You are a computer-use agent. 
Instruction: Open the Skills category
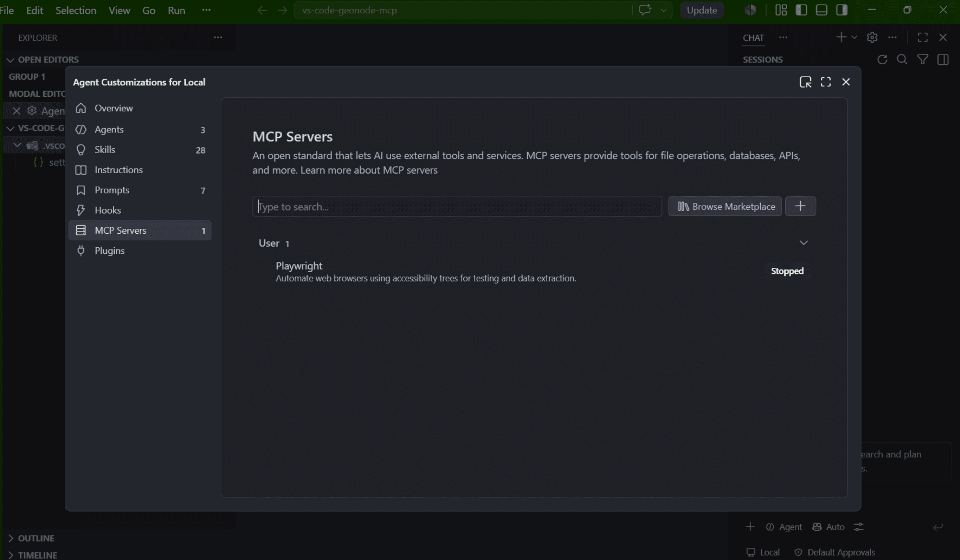140,149
